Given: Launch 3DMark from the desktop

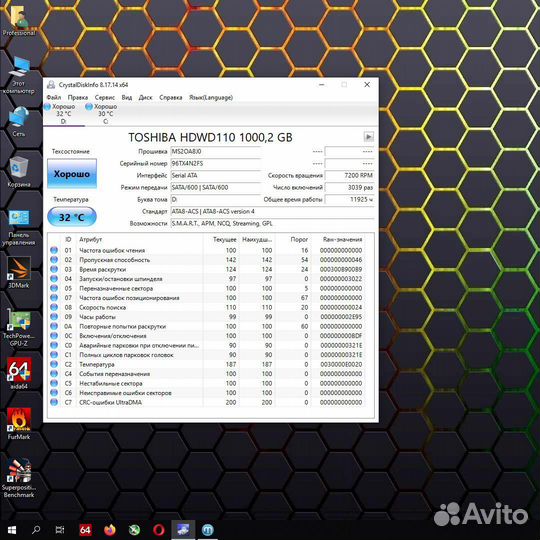Looking at the screenshot, I should (x=19, y=273).
